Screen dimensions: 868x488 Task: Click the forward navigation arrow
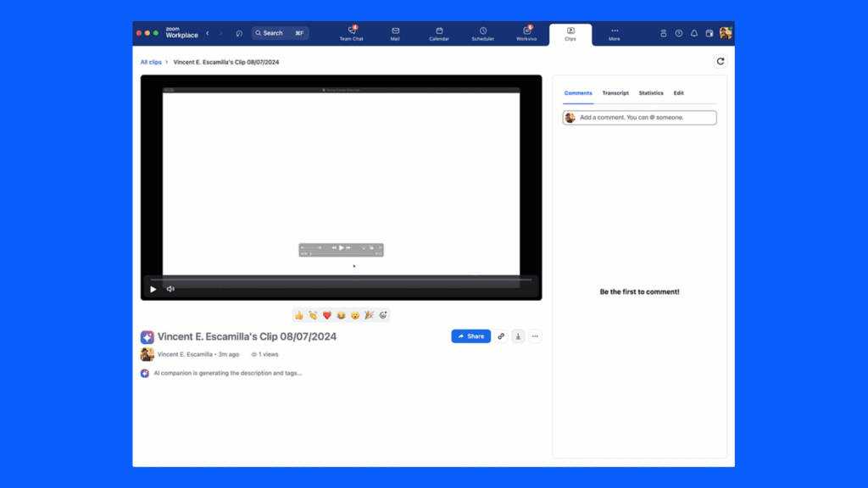[x=221, y=33]
